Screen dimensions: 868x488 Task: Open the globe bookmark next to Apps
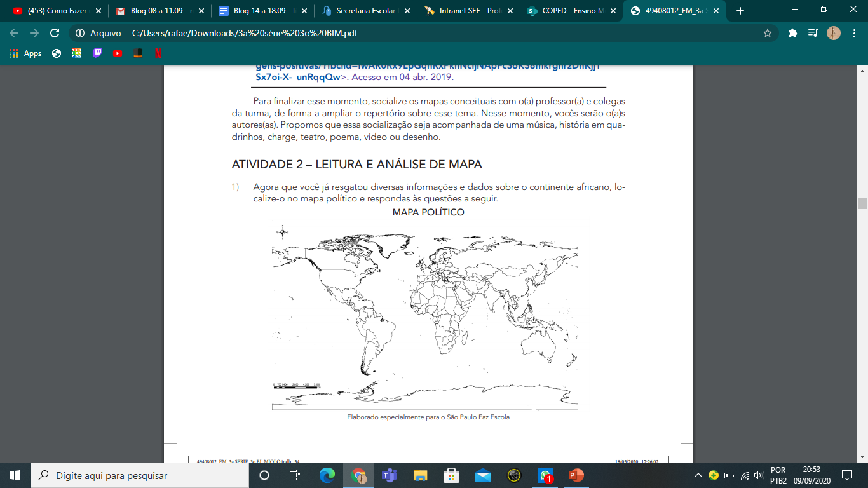coord(57,53)
